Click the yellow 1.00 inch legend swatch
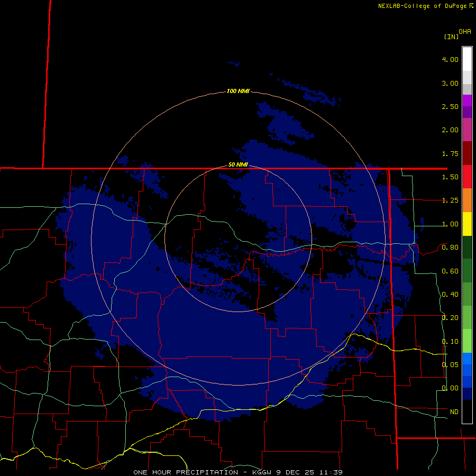The height and width of the screenshot is (476, 476). click(467, 224)
